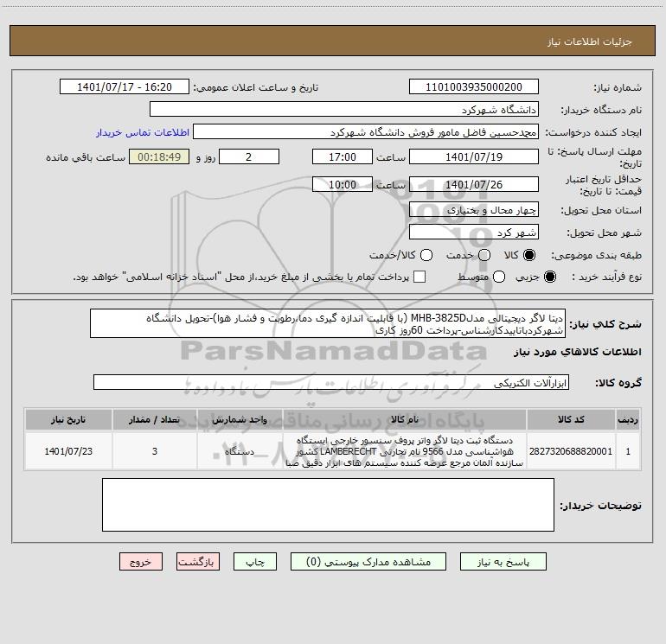Select the جزیی purchase type radio

click(x=549, y=277)
